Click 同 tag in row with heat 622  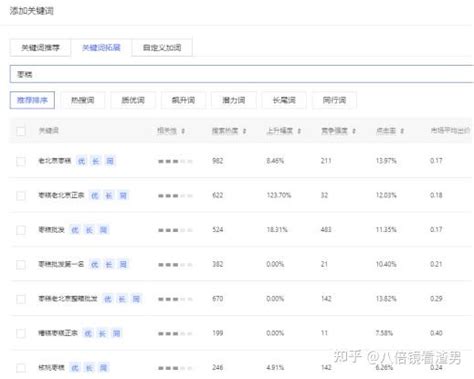tap(123, 195)
